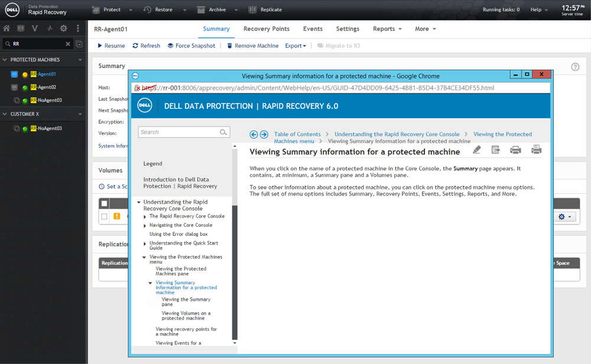Clear the RR search filter text
Screen dimensions: 591x364
pyautogui.click(x=68, y=44)
